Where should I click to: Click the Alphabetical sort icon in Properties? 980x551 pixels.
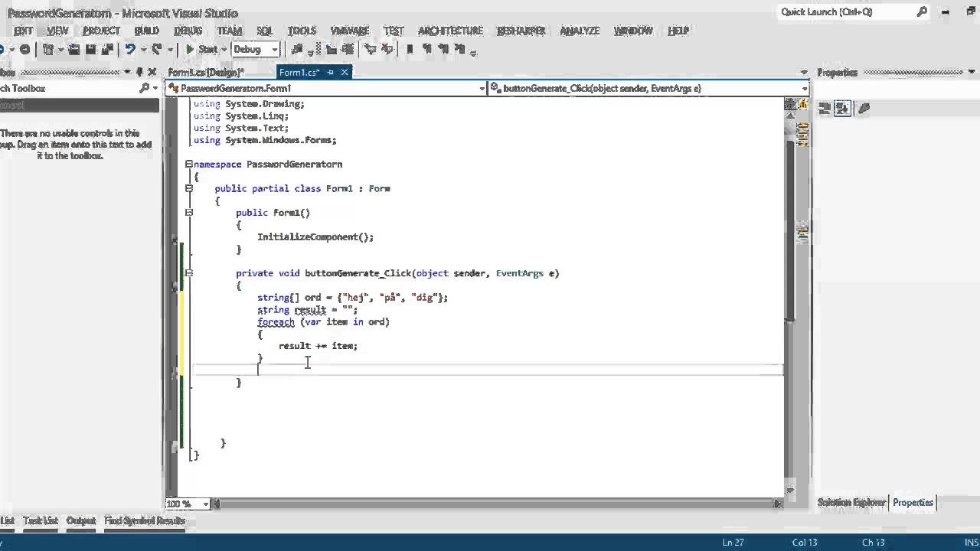pos(842,109)
